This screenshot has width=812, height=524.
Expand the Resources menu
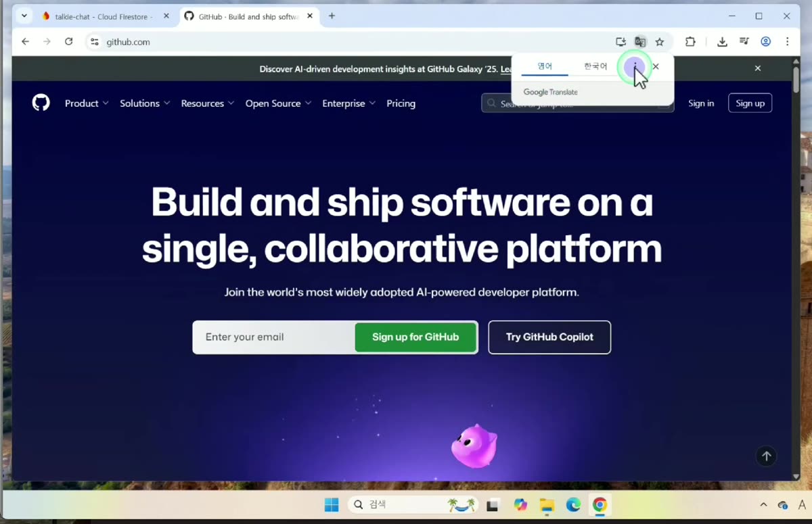pos(208,103)
